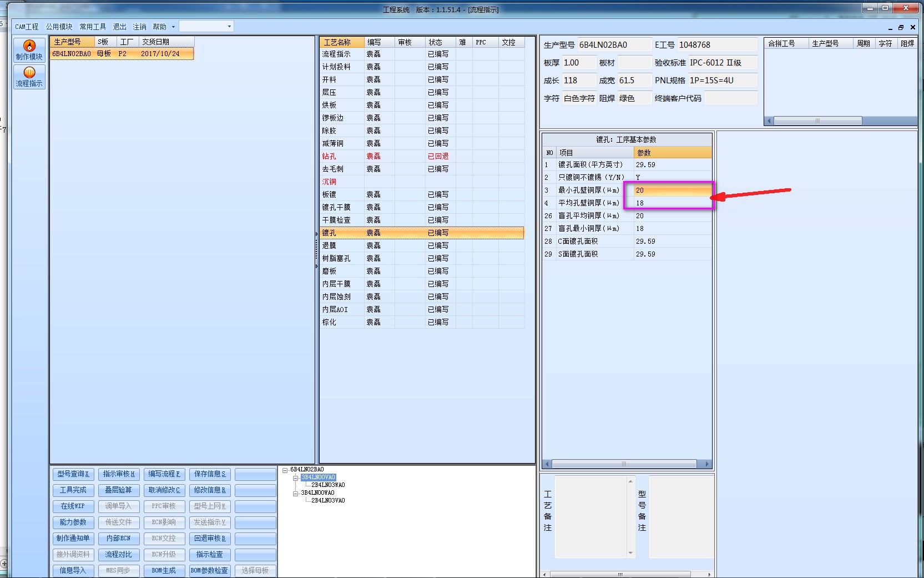Click the 指示检查 button
This screenshot has width=924, height=578.
210,555
